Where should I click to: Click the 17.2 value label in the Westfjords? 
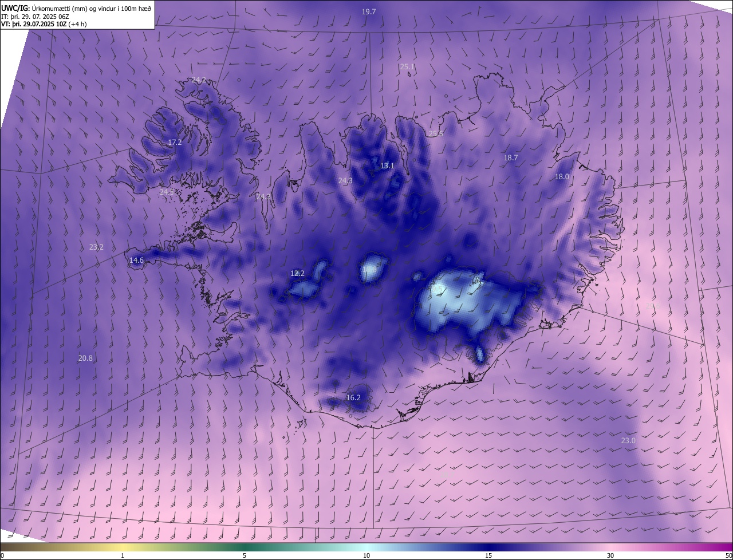175,142
